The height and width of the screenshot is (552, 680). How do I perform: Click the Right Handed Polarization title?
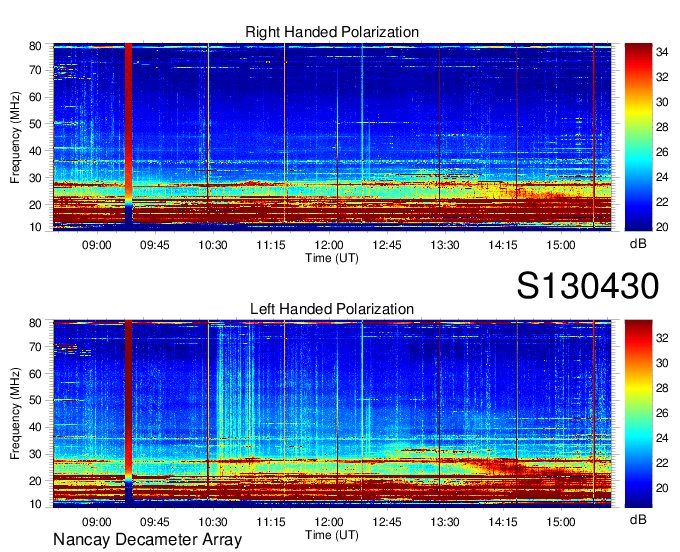tap(332, 32)
